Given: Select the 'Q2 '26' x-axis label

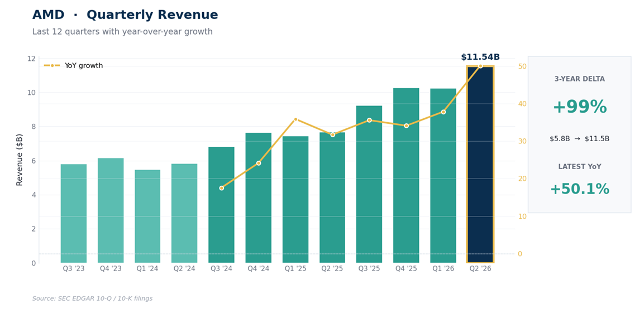Looking at the screenshot, I should 480,269.
